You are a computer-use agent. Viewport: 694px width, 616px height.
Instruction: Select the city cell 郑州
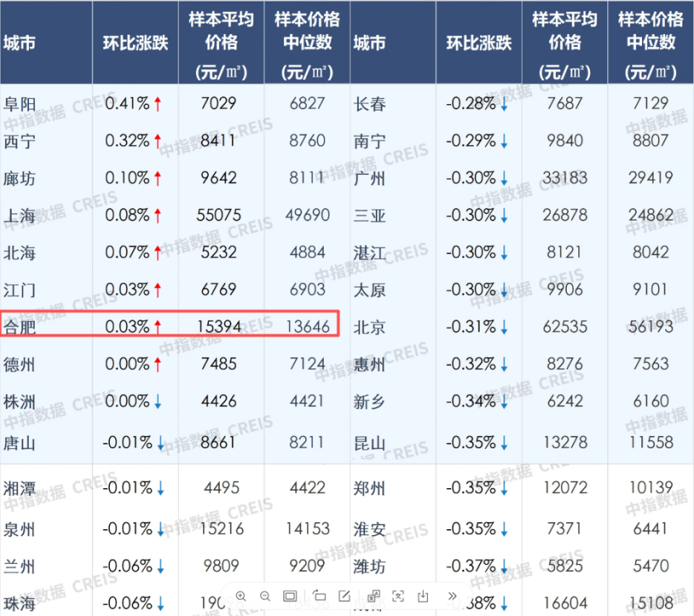point(369,489)
